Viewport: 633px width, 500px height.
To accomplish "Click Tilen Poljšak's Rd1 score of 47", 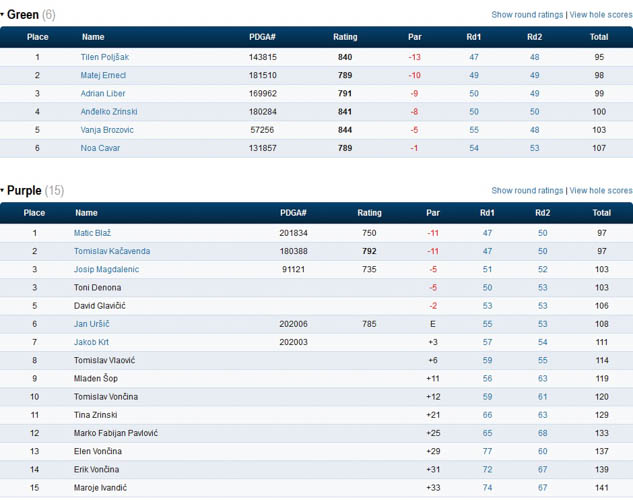I will tap(474, 57).
